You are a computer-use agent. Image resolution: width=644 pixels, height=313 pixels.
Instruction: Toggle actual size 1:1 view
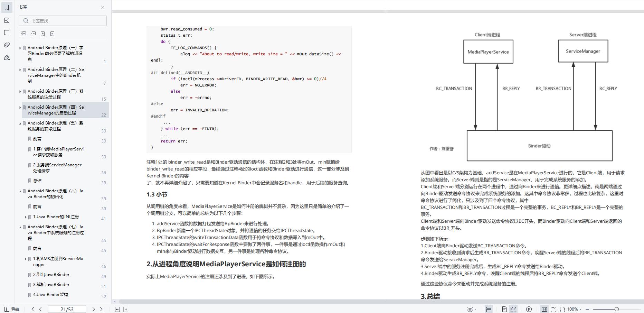point(544,309)
